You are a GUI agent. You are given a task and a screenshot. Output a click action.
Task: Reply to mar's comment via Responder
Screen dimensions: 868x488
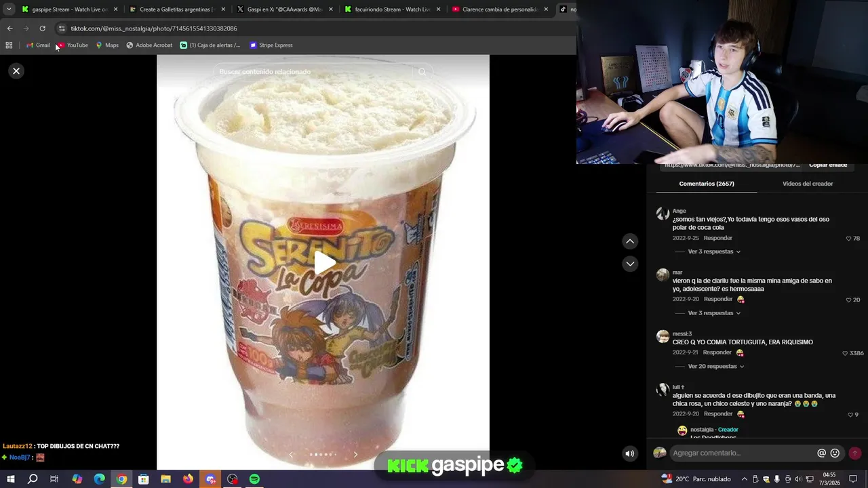pyautogui.click(x=717, y=299)
